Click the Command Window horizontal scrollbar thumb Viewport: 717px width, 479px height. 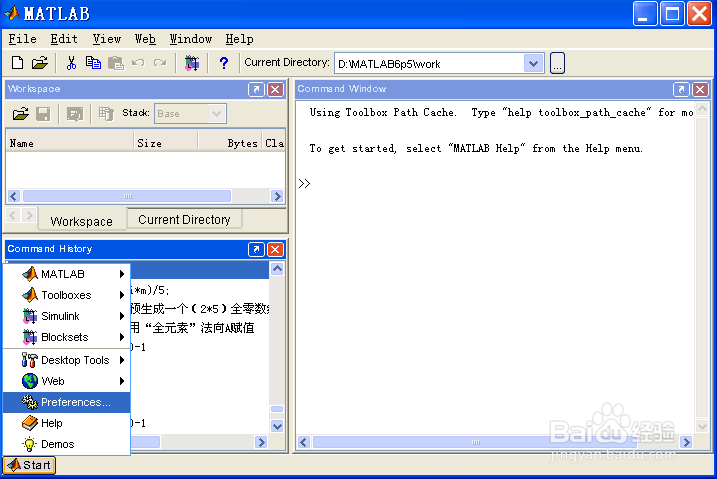tap(476, 442)
